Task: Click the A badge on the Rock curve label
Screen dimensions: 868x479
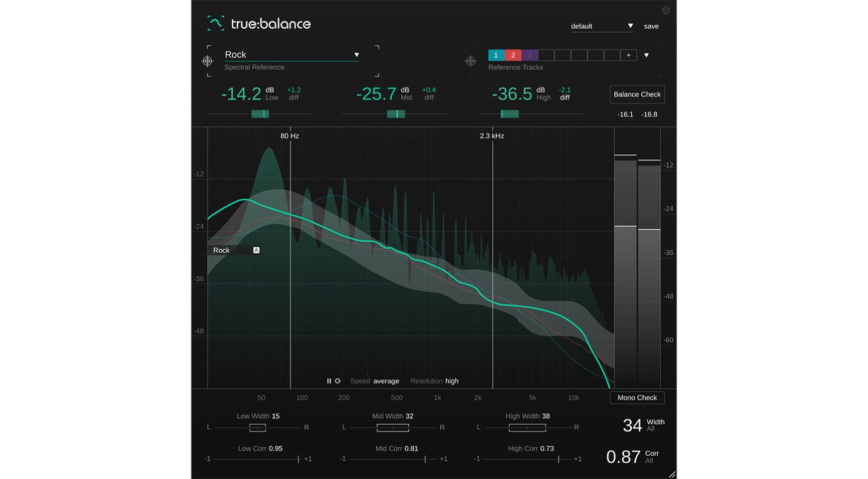Action: [256, 250]
